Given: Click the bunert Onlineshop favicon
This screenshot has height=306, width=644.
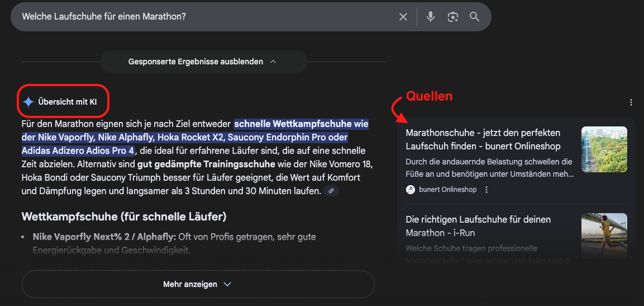Looking at the screenshot, I should tap(411, 190).
